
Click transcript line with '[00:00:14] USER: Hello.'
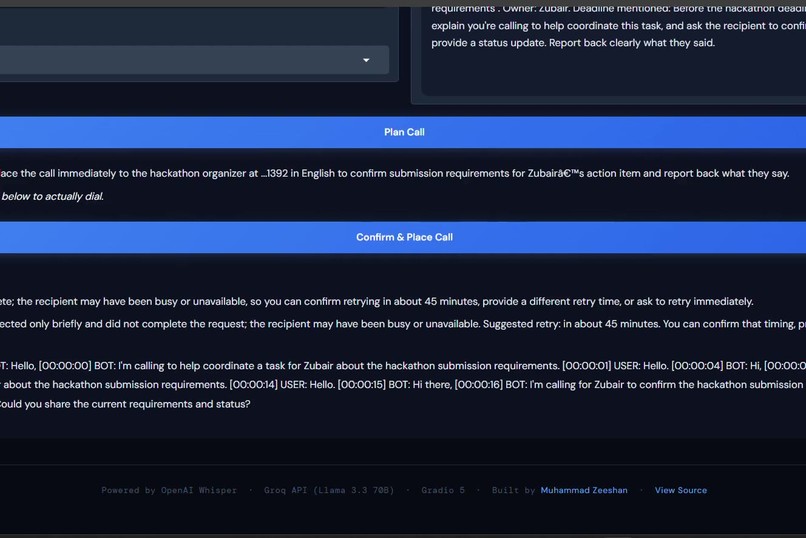403,385
